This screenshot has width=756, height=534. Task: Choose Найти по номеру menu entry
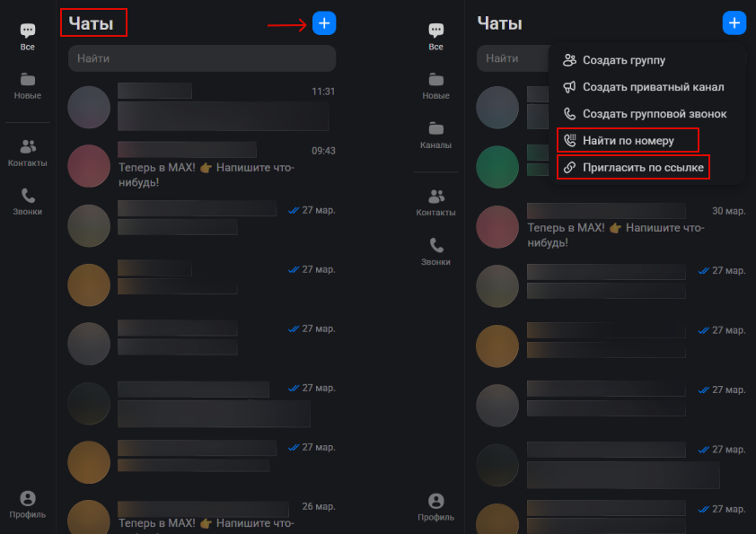[x=628, y=141]
